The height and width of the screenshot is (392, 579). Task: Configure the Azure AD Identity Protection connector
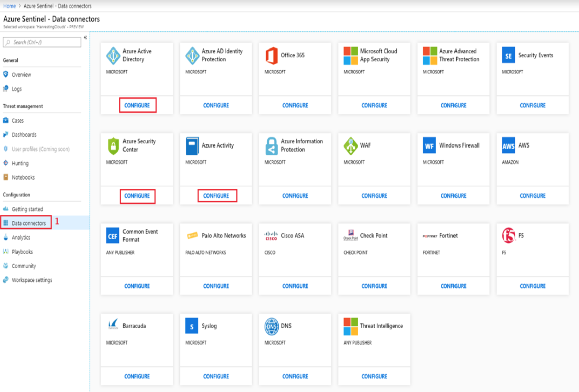216,105
